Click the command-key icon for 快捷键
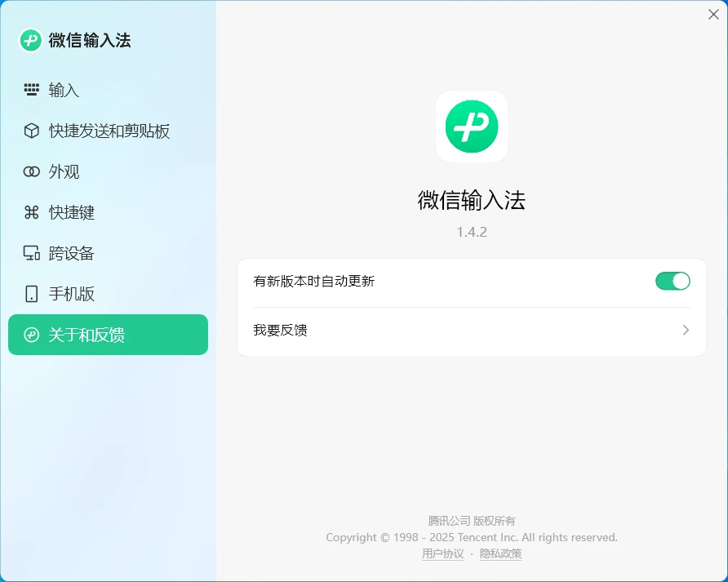728x582 pixels. pos(31,212)
